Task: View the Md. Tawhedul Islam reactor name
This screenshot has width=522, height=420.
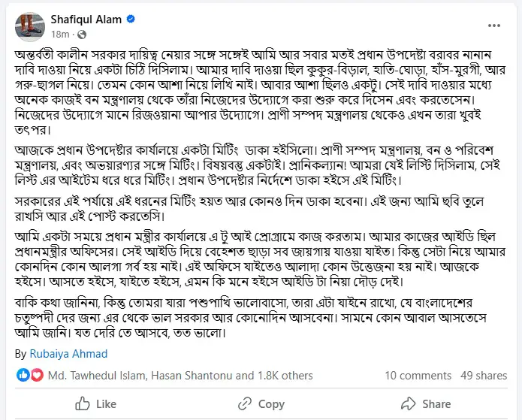Action: 97,376
